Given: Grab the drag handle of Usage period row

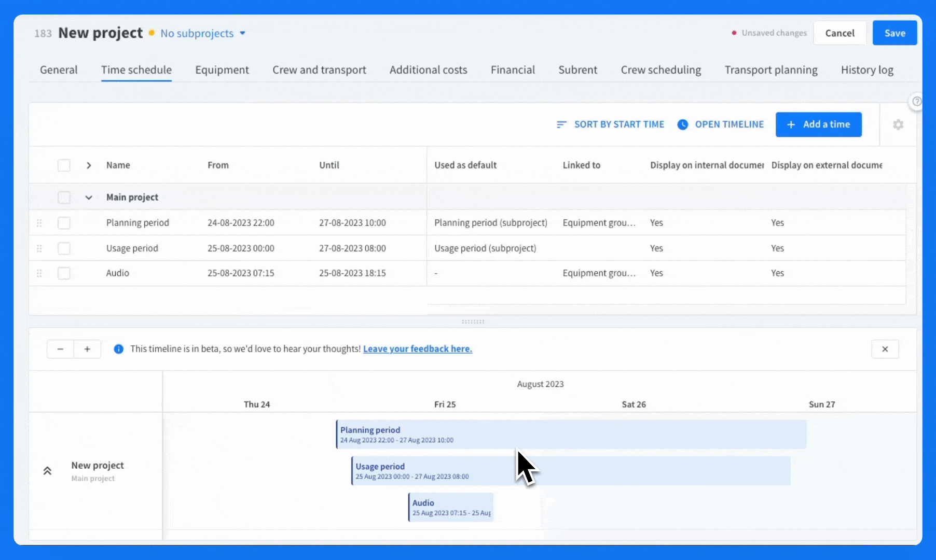Looking at the screenshot, I should (x=39, y=248).
